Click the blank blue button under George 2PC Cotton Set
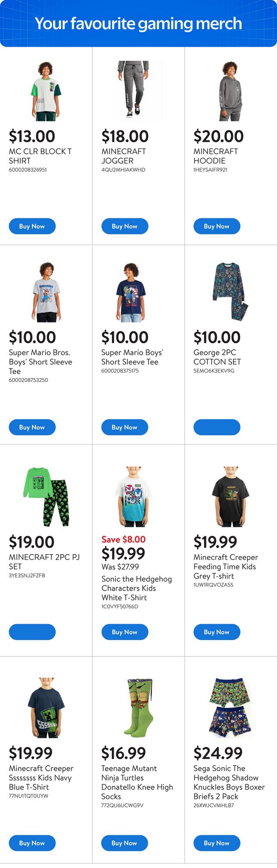This screenshot has width=277, height=868. [x=217, y=427]
